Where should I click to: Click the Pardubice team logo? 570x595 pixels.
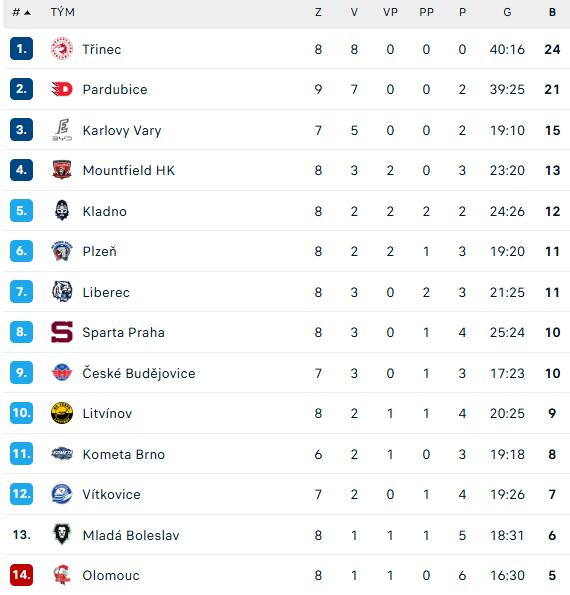61,89
